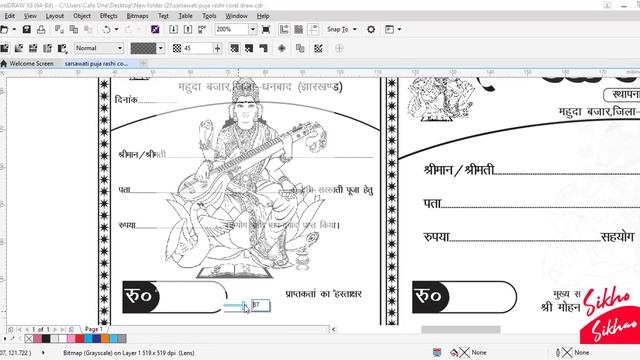Open the Effects menu
Viewport: 640px width, 360px height.
point(108,16)
